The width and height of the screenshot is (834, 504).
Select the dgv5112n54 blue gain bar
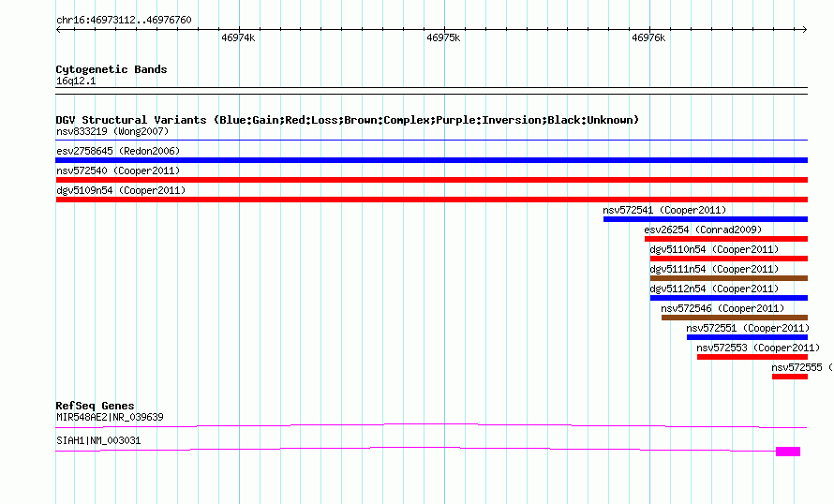(729, 298)
